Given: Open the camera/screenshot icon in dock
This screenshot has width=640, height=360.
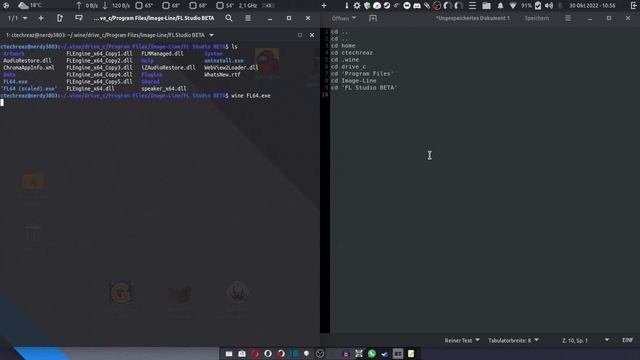Looking at the screenshot, I should 242,353.
